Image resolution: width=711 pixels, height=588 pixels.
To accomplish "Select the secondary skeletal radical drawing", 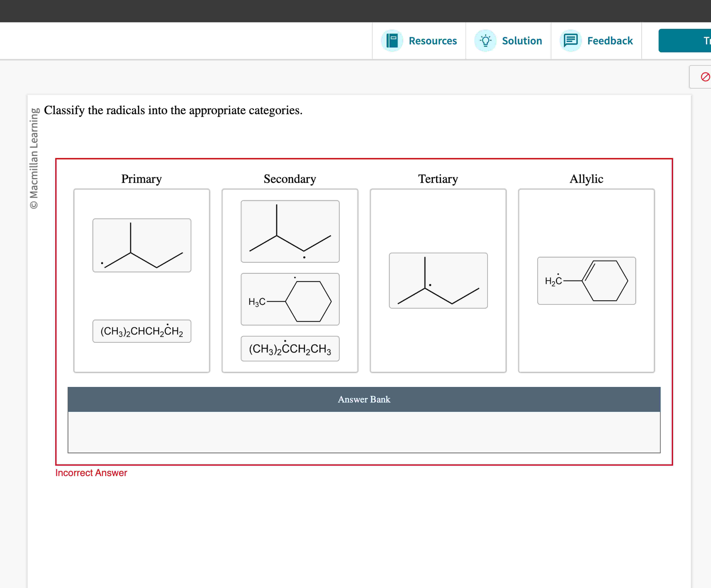I will [290, 231].
